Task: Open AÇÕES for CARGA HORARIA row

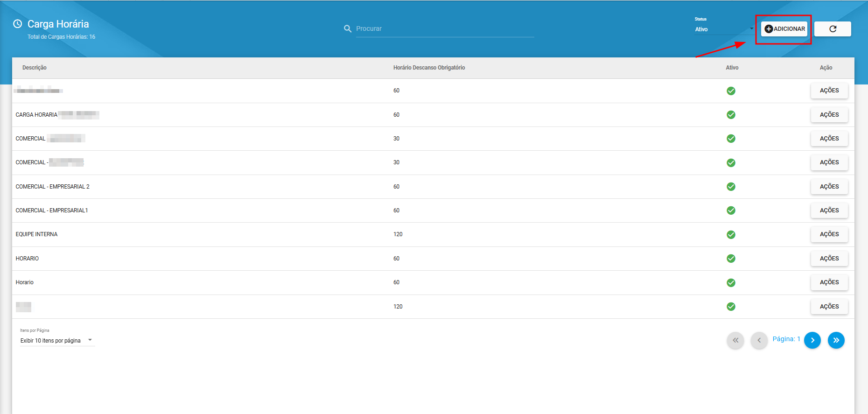Action: coord(829,115)
